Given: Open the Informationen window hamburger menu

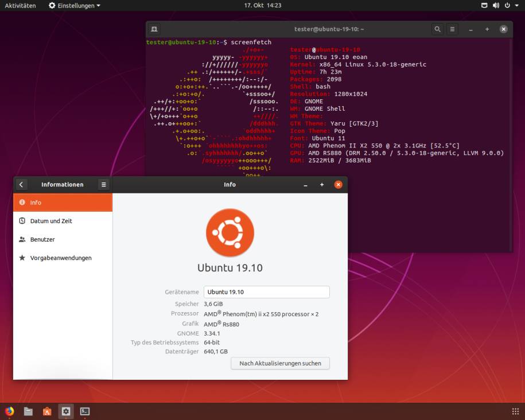Looking at the screenshot, I should [103, 184].
